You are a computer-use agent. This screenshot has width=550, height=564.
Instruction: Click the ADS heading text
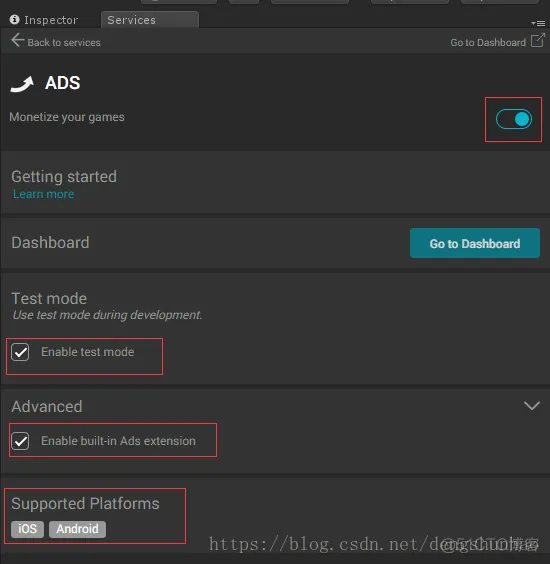pyautogui.click(x=63, y=83)
